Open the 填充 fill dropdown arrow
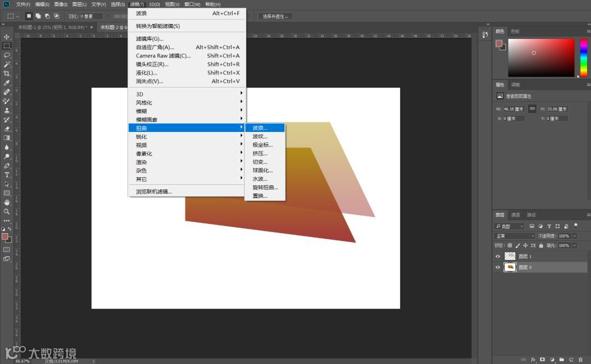 click(575, 245)
